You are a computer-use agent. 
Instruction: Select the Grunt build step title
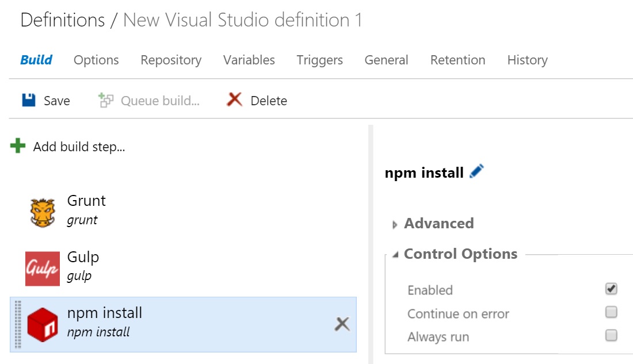[86, 201]
